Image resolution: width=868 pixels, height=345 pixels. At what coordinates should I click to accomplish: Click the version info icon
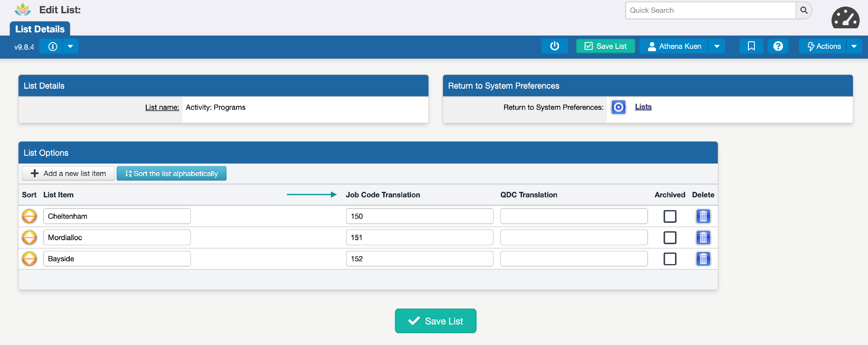coord(53,46)
